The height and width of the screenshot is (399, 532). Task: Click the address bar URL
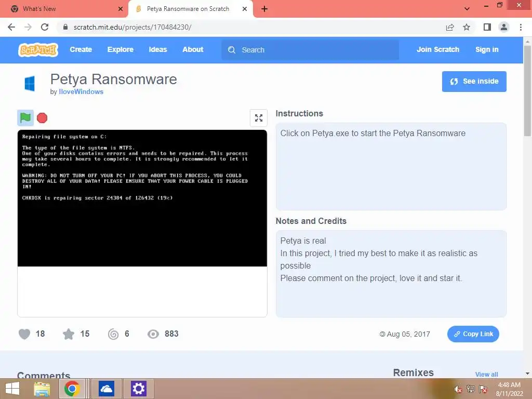(x=132, y=27)
